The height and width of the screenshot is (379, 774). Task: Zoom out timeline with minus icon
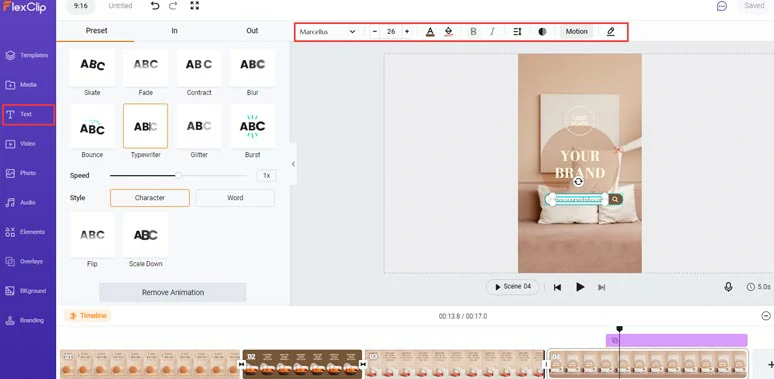coord(766,316)
